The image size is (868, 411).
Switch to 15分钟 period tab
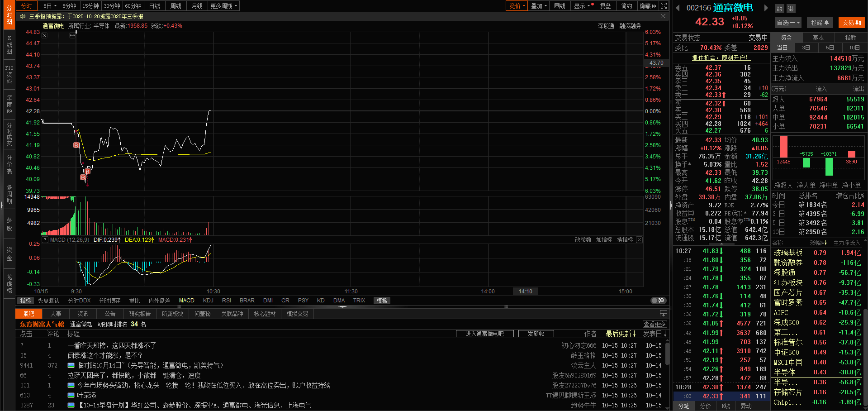[x=90, y=6]
